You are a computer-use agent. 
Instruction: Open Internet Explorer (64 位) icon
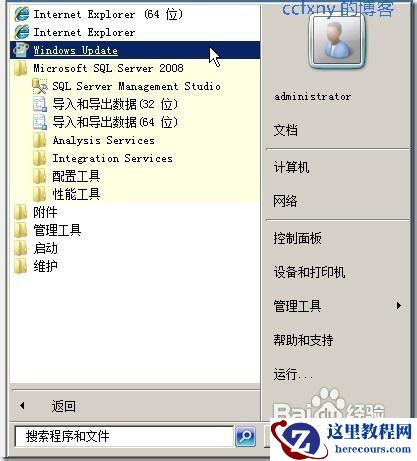pyautogui.click(x=22, y=14)
